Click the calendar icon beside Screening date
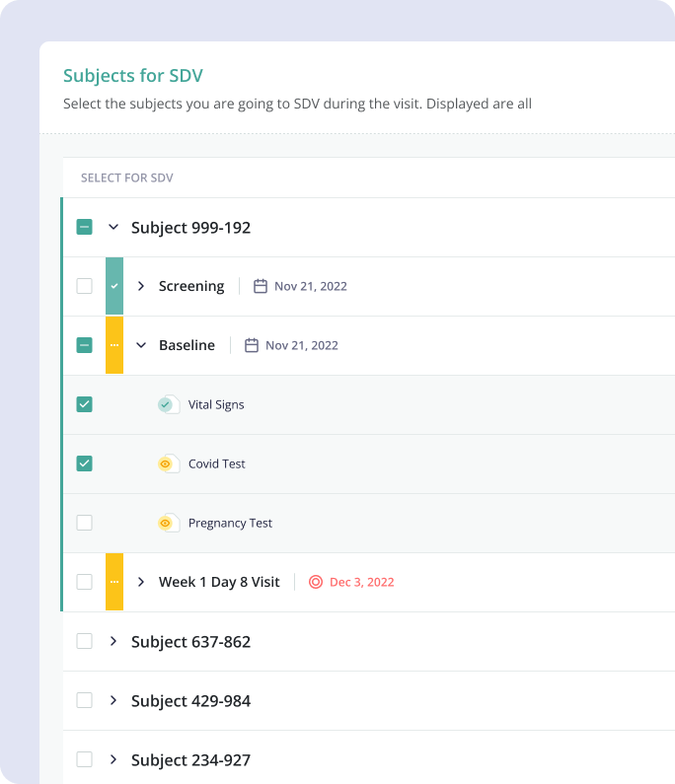The height and width of the screenshot is (784, 675). [x=261, y=286]
